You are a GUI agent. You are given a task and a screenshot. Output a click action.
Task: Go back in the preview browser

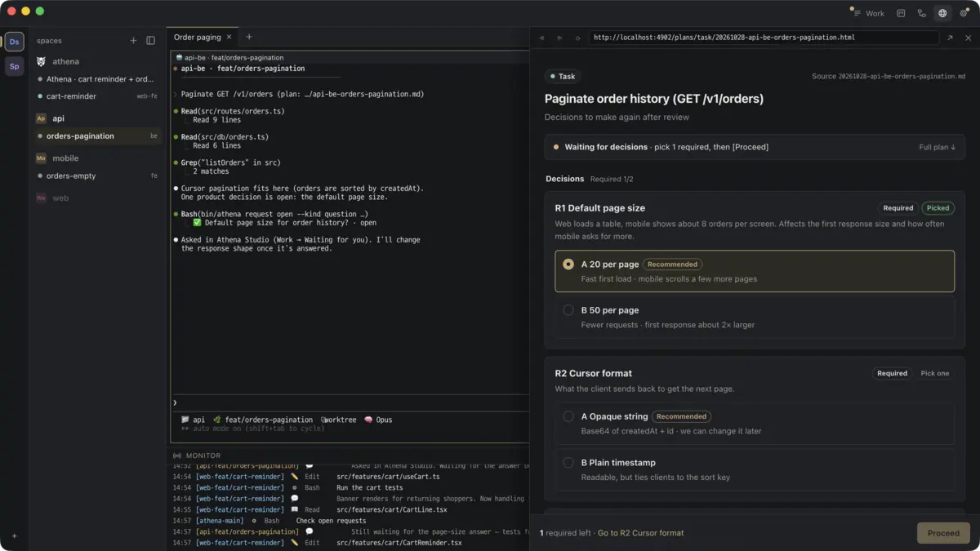point(541,38)
